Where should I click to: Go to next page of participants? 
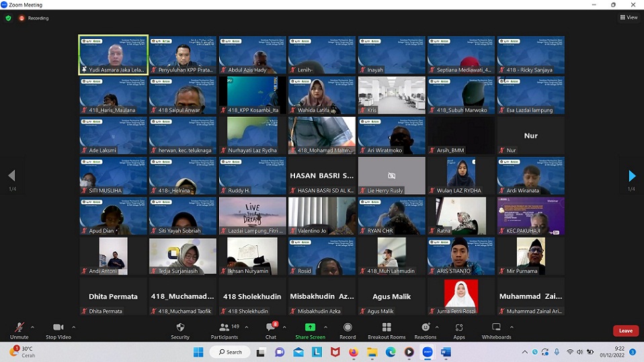pyautogui.click(x=631, y=176)
